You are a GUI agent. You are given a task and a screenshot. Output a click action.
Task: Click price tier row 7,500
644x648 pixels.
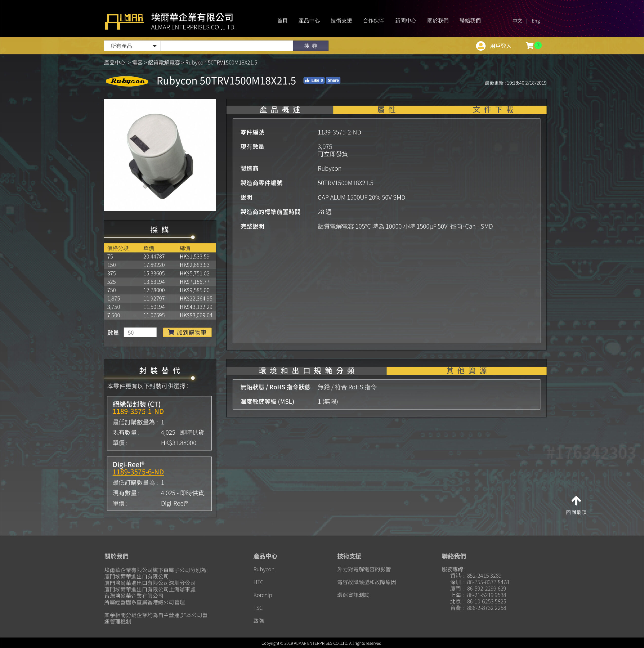pyautogui.click(x=160, y=315)
